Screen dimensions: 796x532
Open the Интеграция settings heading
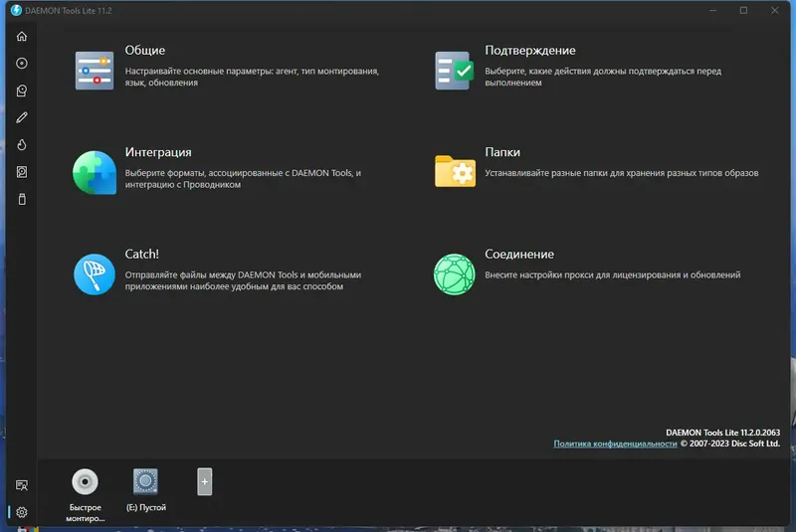[x=158, y=152]
